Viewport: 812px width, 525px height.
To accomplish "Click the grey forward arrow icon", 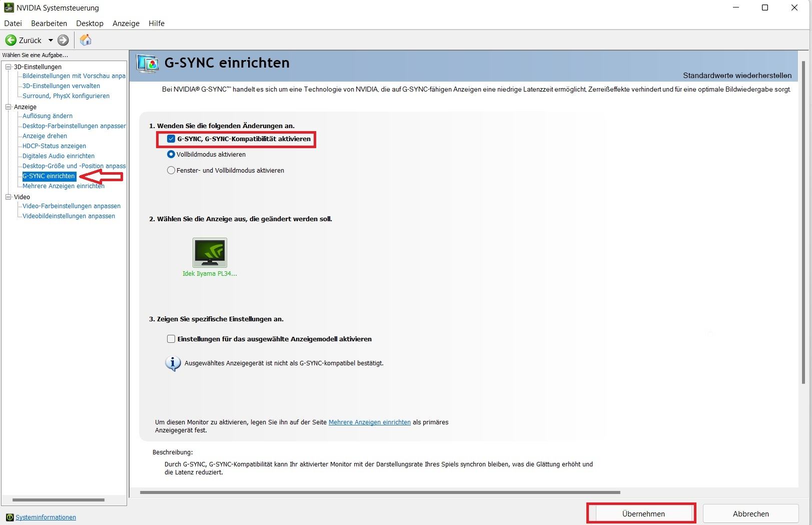I will [x=63, y=40].
